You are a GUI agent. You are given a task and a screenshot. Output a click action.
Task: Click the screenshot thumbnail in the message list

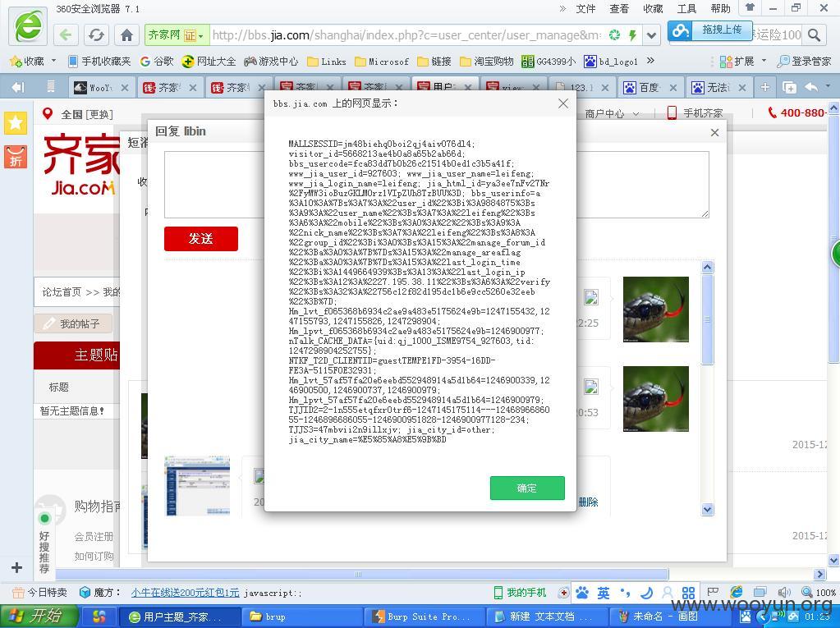click(197, 485)
